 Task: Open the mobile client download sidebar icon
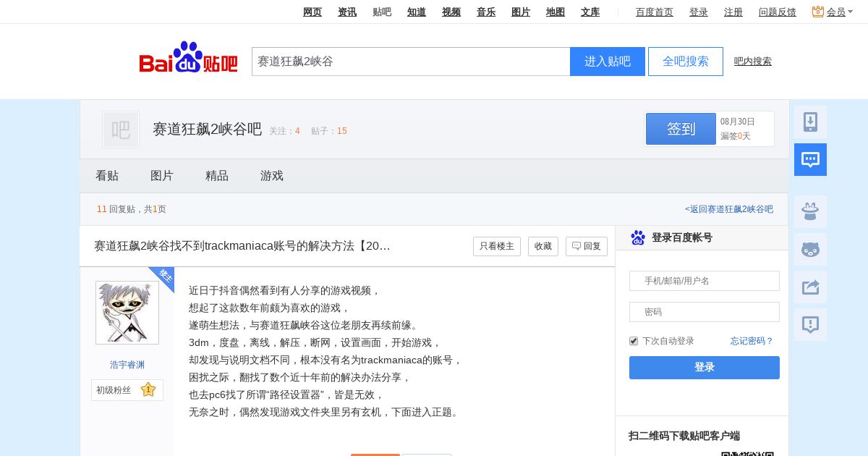pyautogui.click(x=810, y=122)
